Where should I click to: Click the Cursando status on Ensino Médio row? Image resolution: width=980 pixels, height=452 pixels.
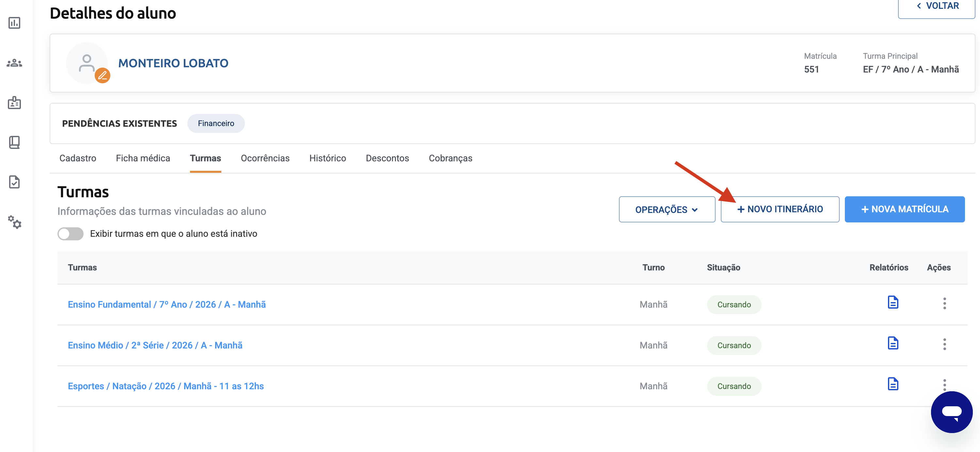pos(734,345)
